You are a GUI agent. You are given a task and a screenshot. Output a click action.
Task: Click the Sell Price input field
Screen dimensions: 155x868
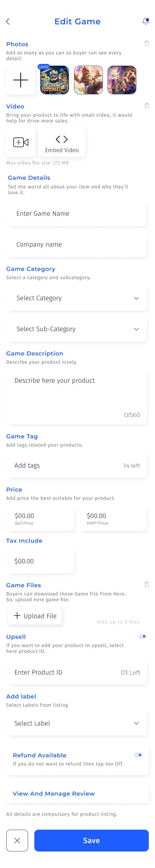[41, 518]
